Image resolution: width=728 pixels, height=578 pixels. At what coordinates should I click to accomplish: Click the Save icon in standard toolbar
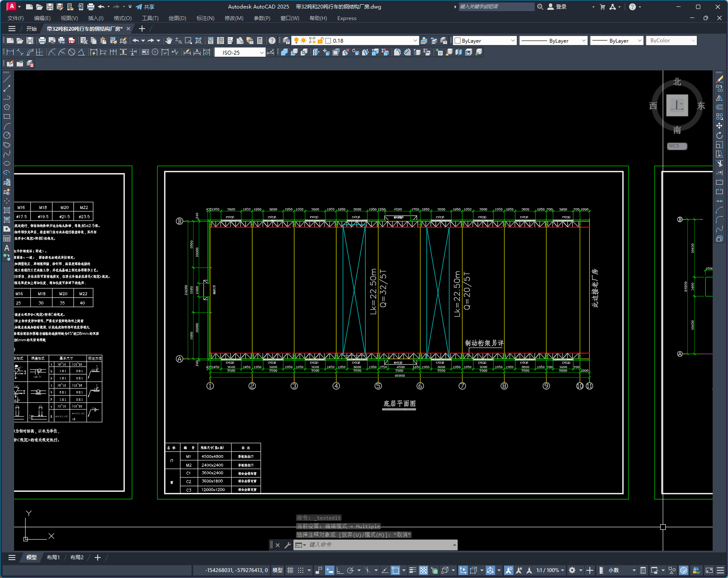coord(30,41)
